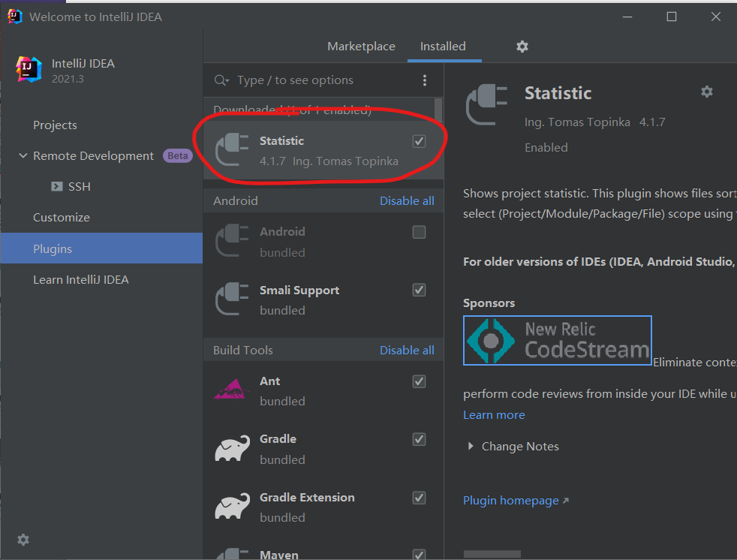Click Disable all for Android group
Image resolution: width=737 pixels, height=560 pixels.
pos(407,200)
